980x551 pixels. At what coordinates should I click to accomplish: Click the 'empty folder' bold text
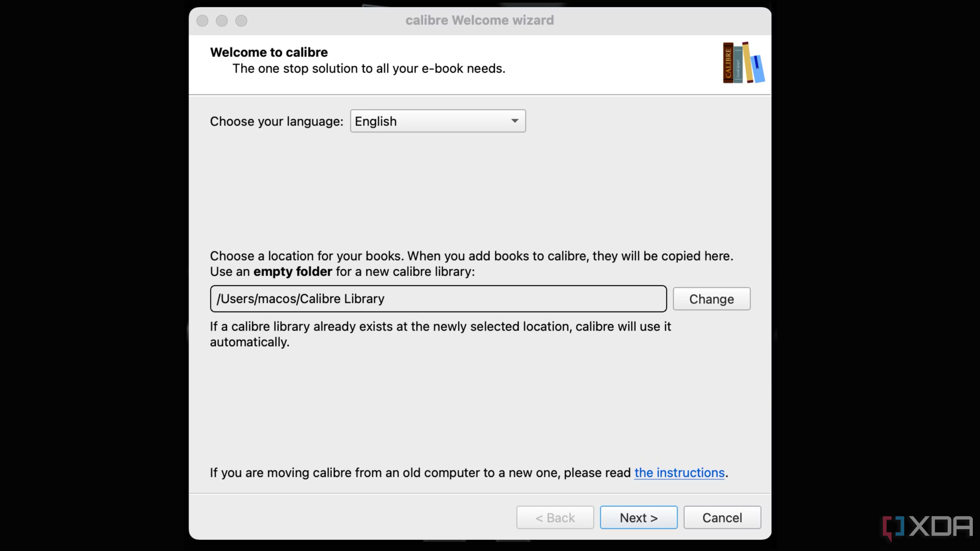292,271
